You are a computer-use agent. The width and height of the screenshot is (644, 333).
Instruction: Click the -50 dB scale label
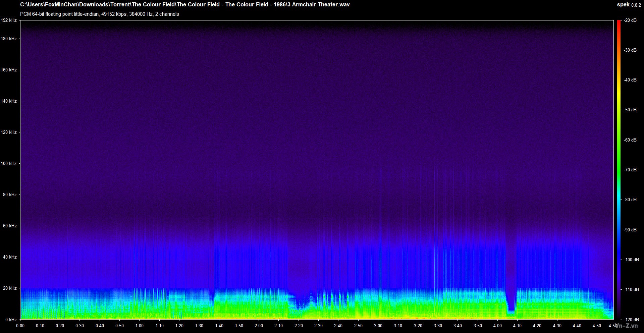630,110
